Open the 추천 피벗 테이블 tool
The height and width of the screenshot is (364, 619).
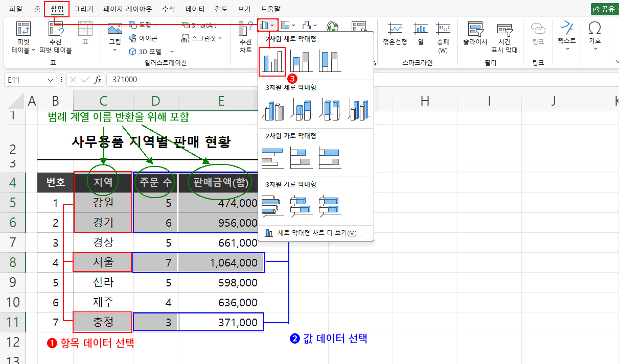[x=55, y=36]
